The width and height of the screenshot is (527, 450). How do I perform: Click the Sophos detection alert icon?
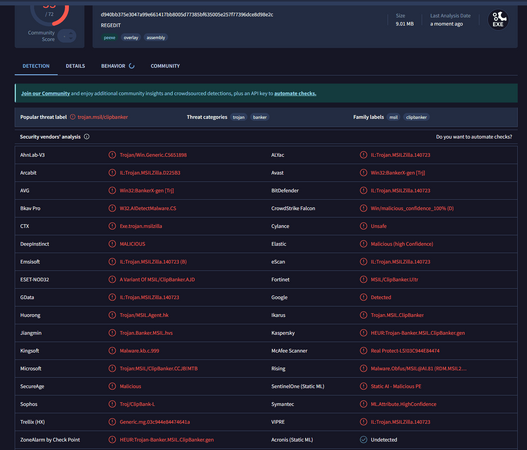pos(112,404)
